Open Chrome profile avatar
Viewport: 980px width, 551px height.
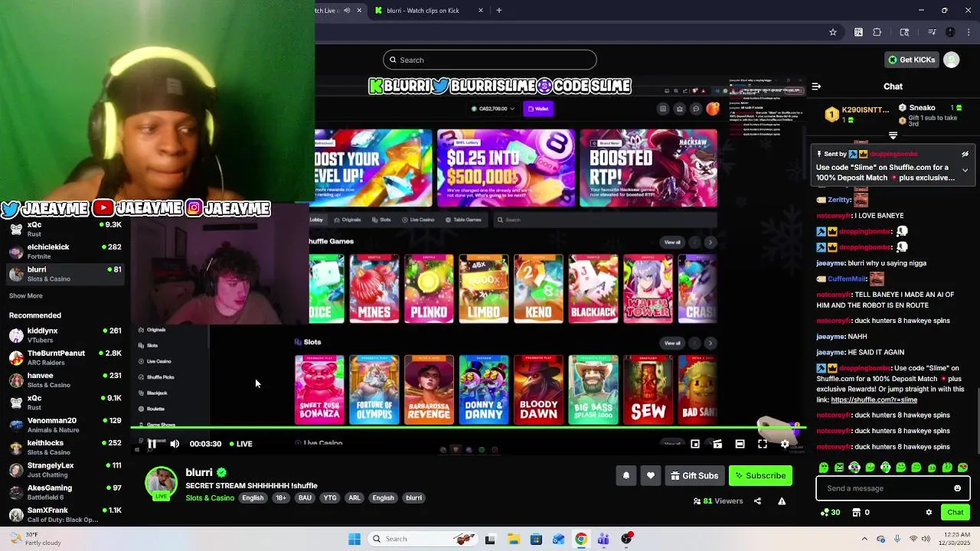[950, 32]
